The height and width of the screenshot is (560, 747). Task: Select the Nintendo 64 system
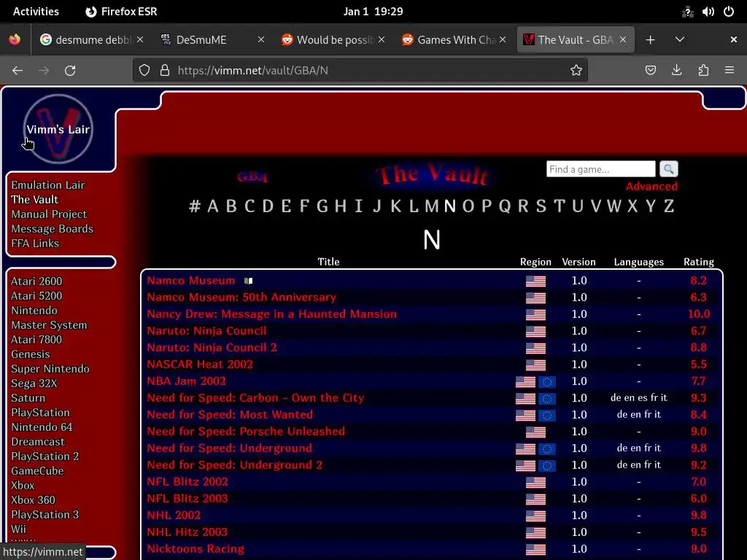(42, 427)
